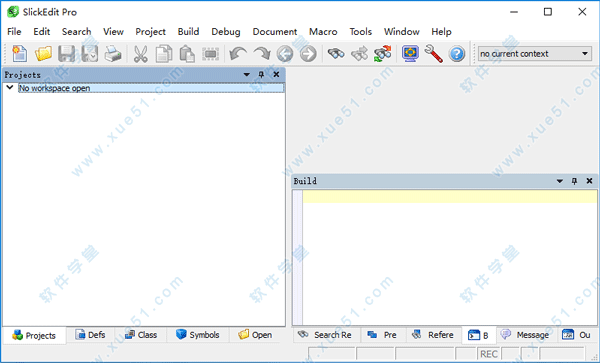Click the Select Block toolbar icon
This screenshot has height=363, width=600.
pos(210,54)
